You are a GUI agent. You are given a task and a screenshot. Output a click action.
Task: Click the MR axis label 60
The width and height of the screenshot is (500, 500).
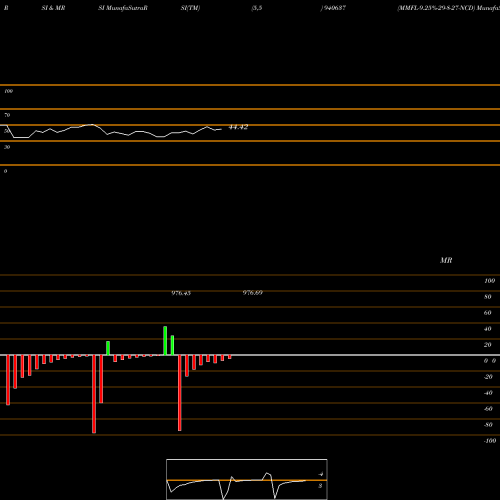click(487, 313)
